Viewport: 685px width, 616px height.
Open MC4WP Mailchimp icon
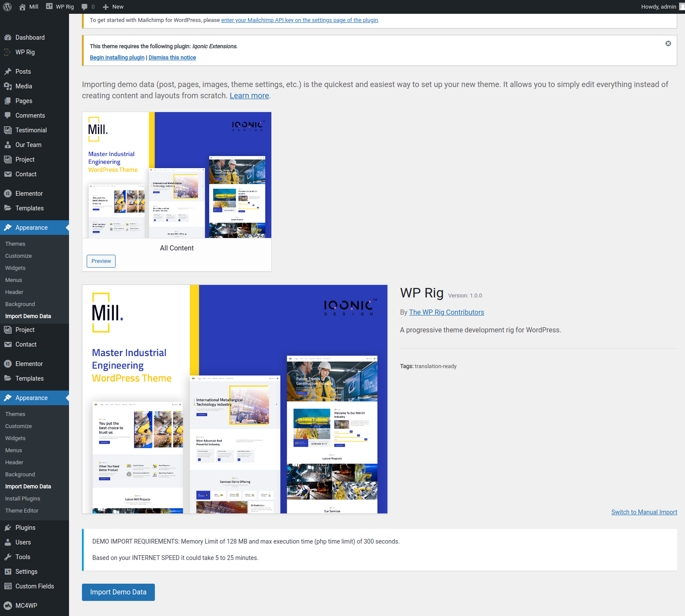pyautogui.click(x=8, y=606)
